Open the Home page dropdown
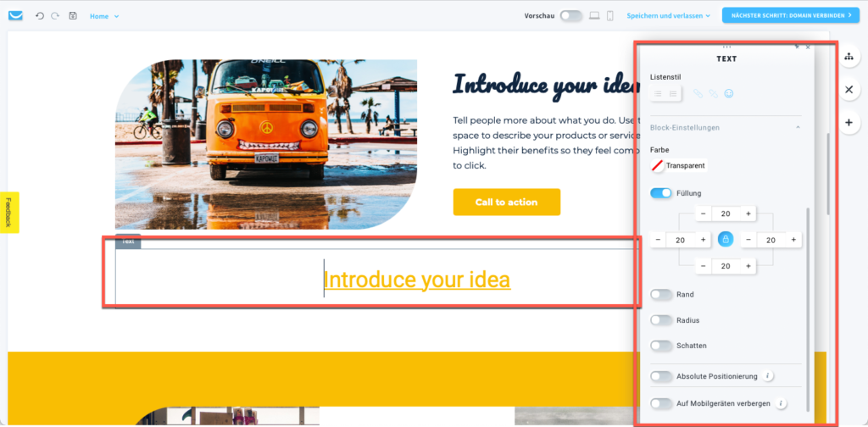Viewport: 868px width, 427px height. point(104,17)
